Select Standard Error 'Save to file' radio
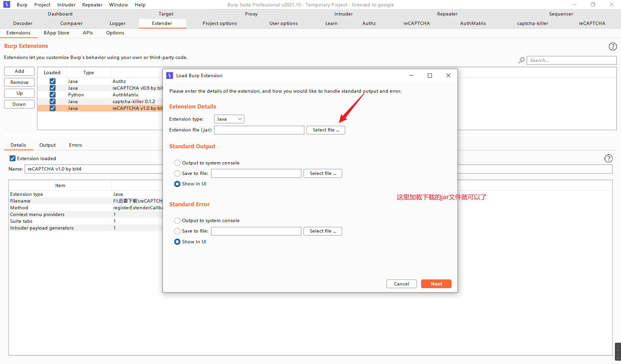 tap(177, 231)
